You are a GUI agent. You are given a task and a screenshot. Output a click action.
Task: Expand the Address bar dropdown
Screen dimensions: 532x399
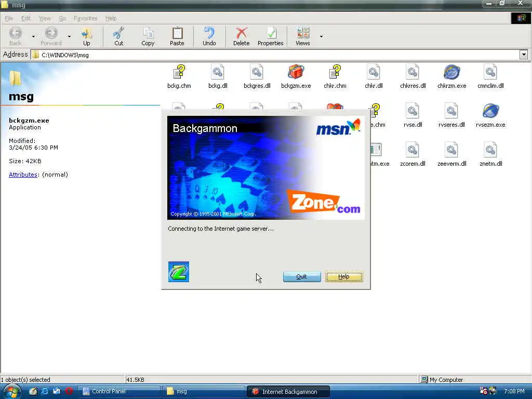pos(524,55)
